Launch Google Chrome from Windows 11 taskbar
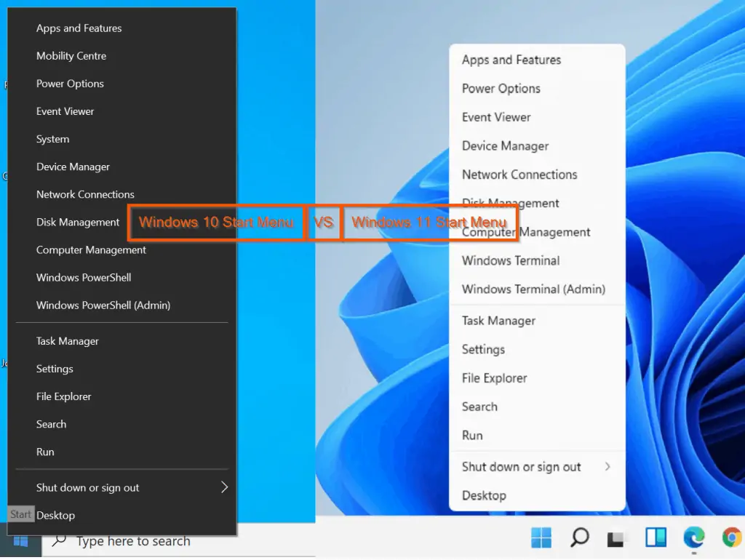The height and width of the screenshot is (560, 745). point(732,537)
